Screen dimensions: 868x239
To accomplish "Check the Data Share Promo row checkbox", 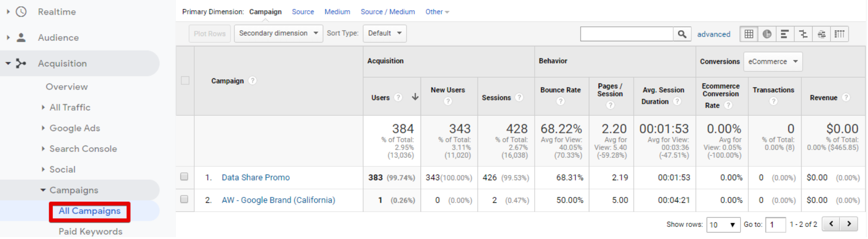I will [x=185, y=177].
